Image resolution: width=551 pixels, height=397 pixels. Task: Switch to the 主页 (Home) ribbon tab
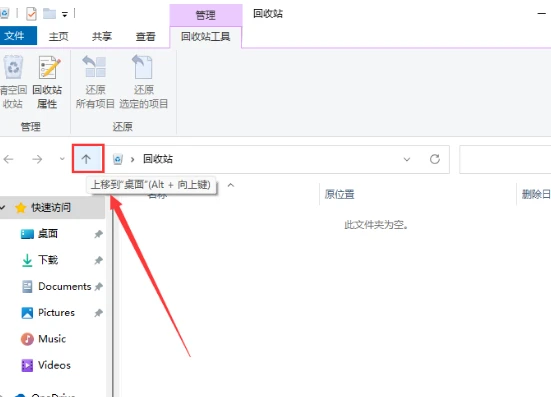click(x=58, y=36)
